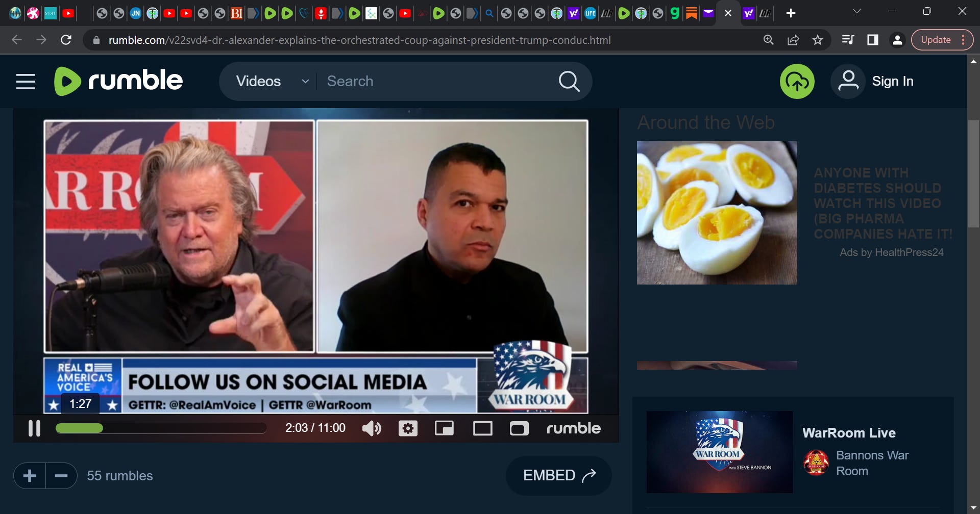Bookmark this tab with the star icon
980x514 pixels.
pos(818,40)
